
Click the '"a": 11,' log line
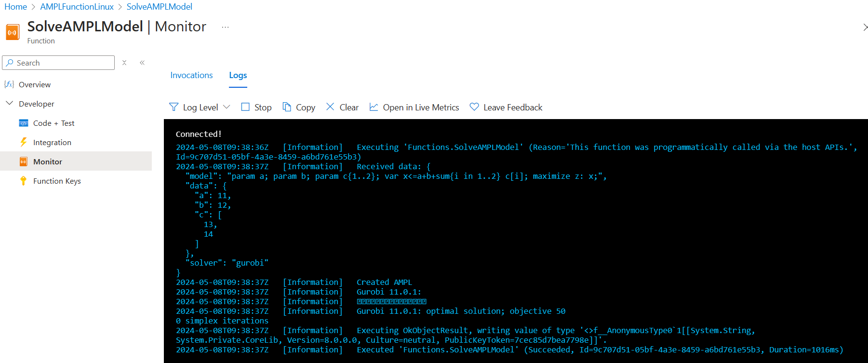coord(213,196)
